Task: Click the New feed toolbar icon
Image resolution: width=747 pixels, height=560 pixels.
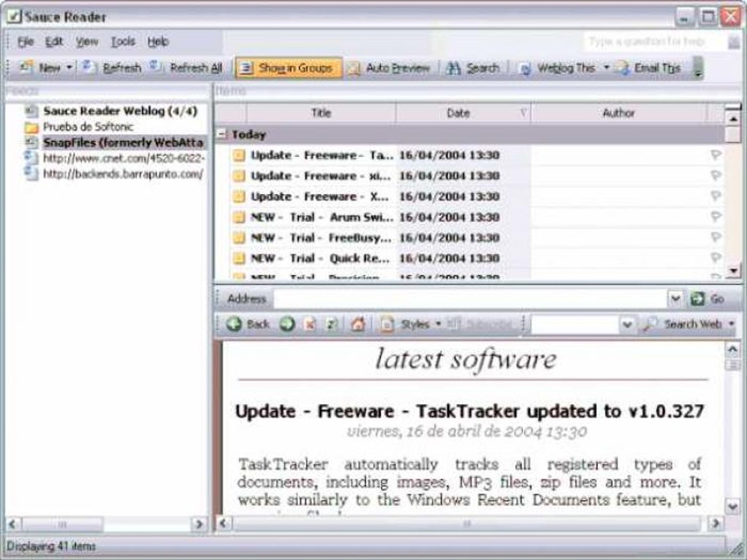Action: 26,68
